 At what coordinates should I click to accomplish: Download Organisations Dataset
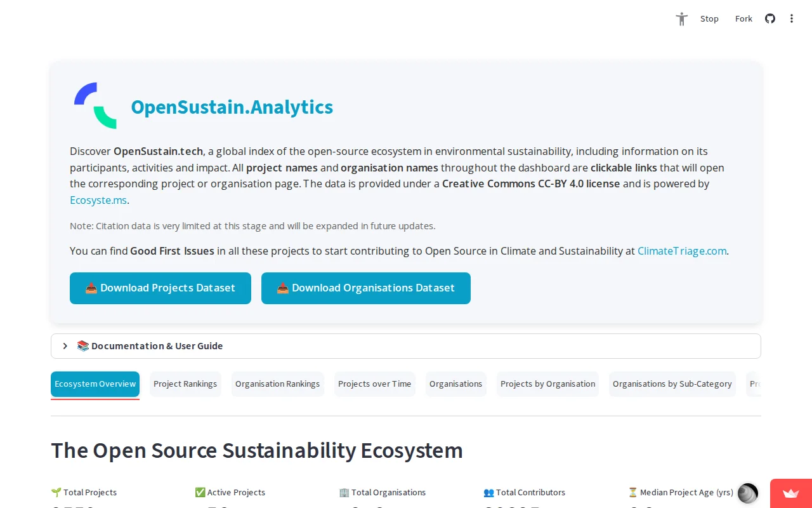(x=366, y=288)
